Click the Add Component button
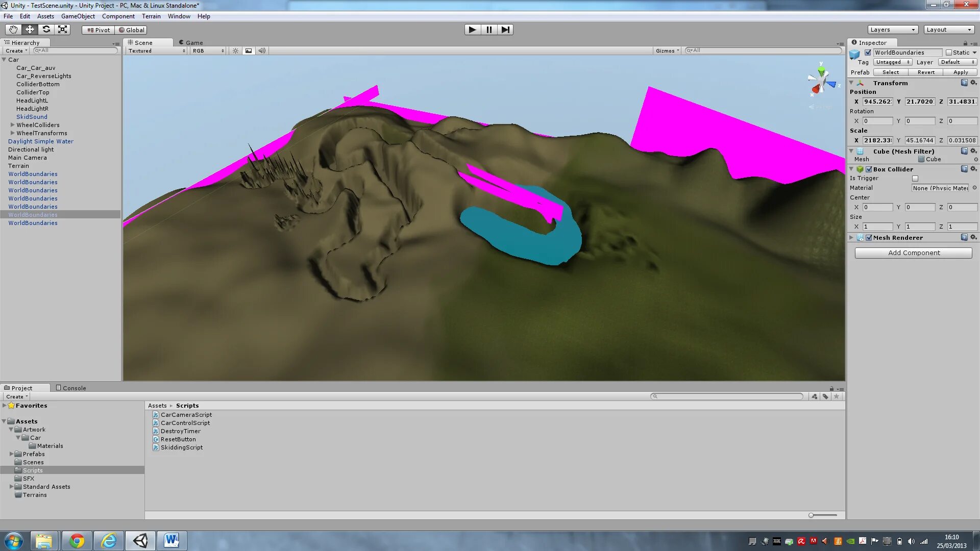980x551 pixels. pos(913,253)
